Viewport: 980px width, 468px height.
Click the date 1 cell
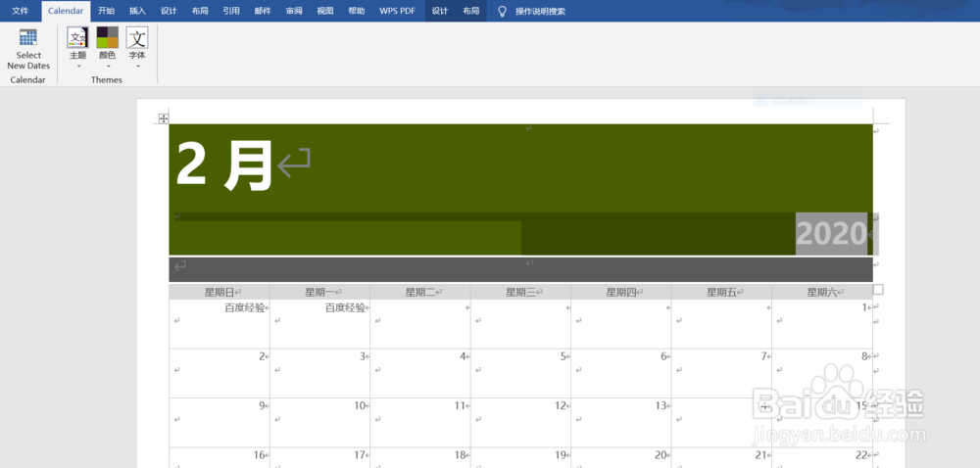coord(822,324)
